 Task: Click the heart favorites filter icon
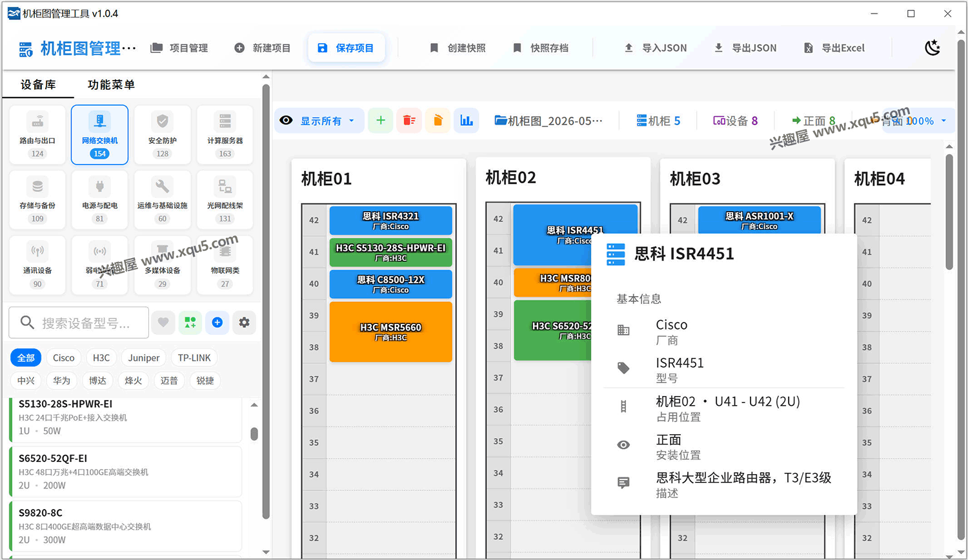163,322
